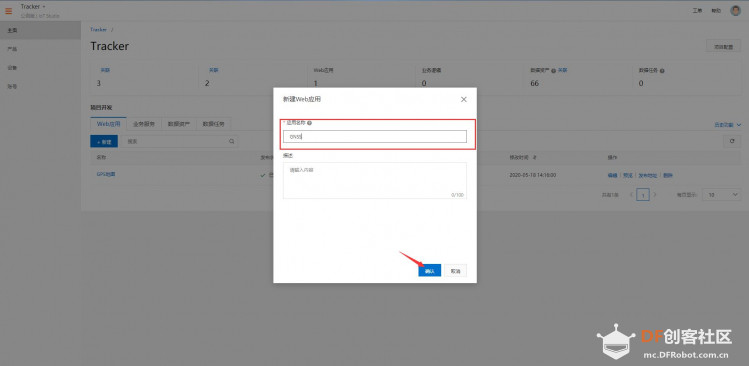Click the help icon beside 应用名称

tap(310, 123)
